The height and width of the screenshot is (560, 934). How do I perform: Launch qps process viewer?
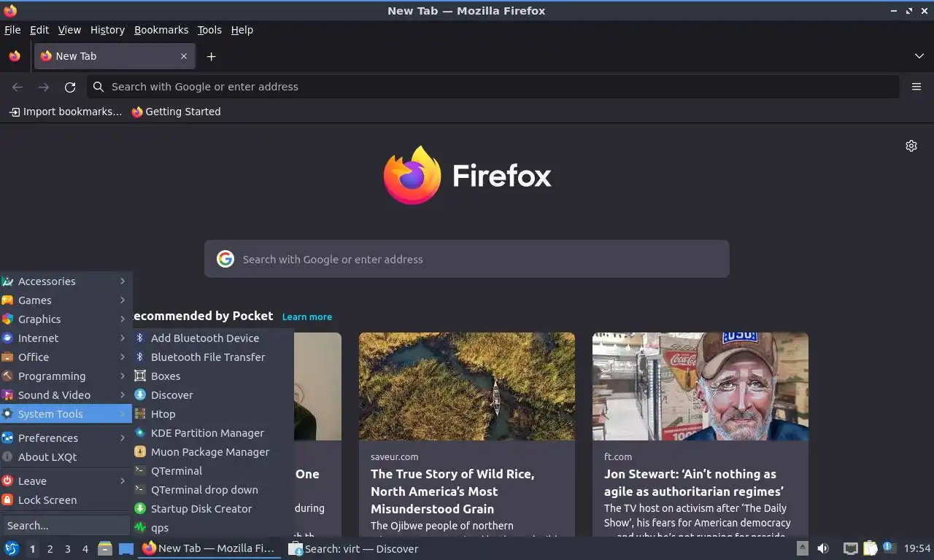(x=212, y=528)
